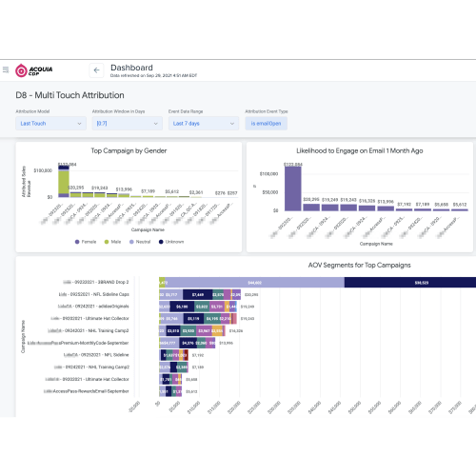Click the tallest purple bar in Likelihood chart
This screenshot has height=476, width=476.
(x=293, y=188)
